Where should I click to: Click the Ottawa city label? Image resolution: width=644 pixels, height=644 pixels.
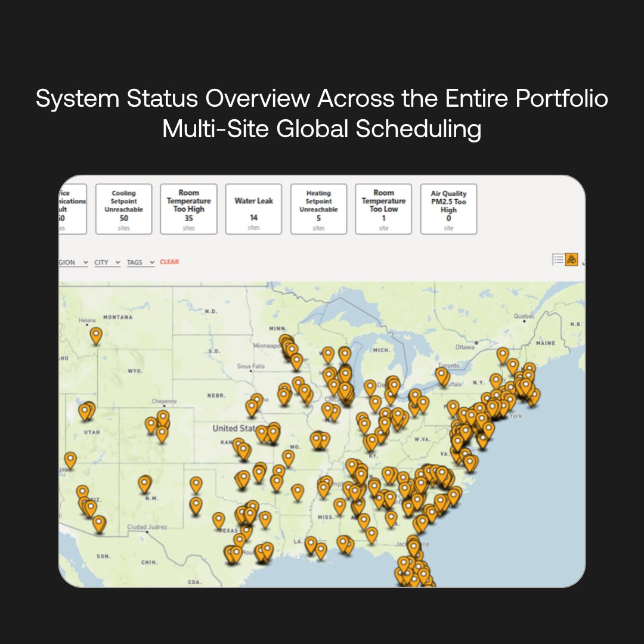pos(465,347)
